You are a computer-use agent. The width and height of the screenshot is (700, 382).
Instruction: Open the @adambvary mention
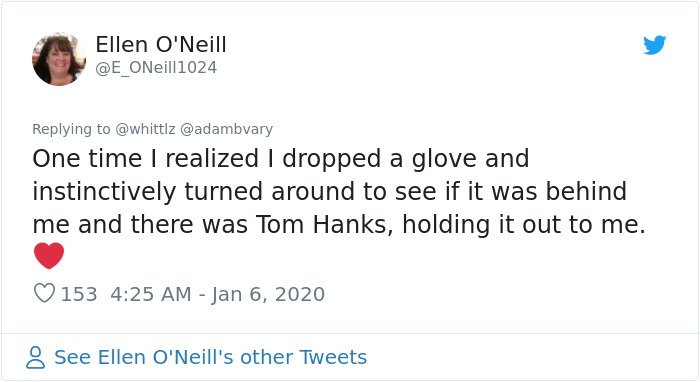coord(226,129)
